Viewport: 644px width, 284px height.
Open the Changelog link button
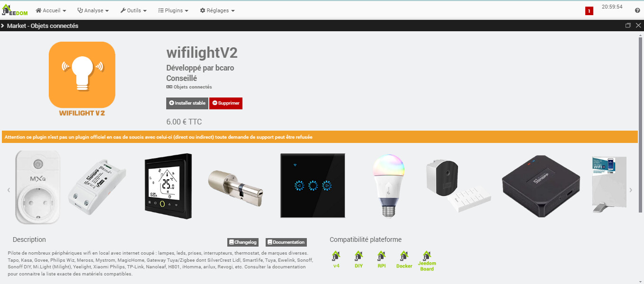tap(243, 242)
